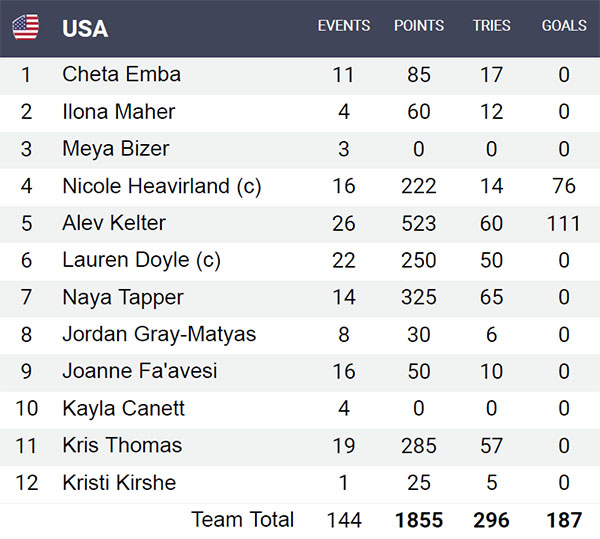This screenshot has width=600, height=539.
Task: Click the Team Total points value 1855
Action: (x=418, y=520)
